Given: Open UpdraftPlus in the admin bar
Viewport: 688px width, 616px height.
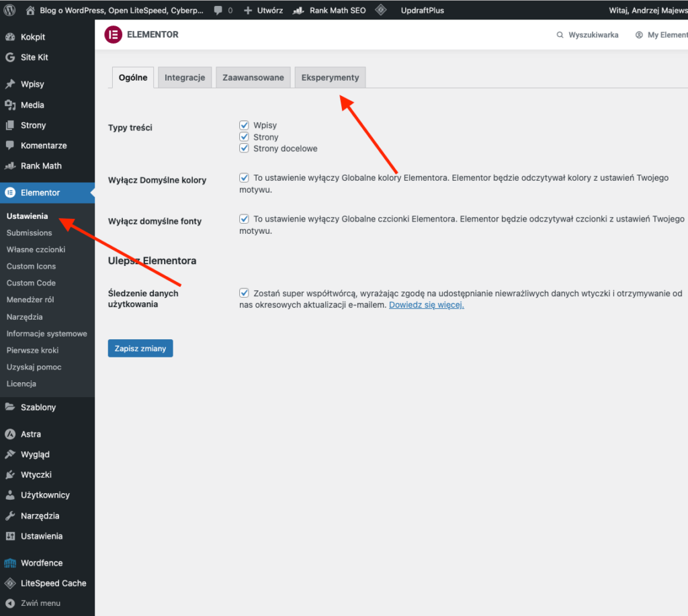Looking at the screenshot, I should click(x=422, y=10).
